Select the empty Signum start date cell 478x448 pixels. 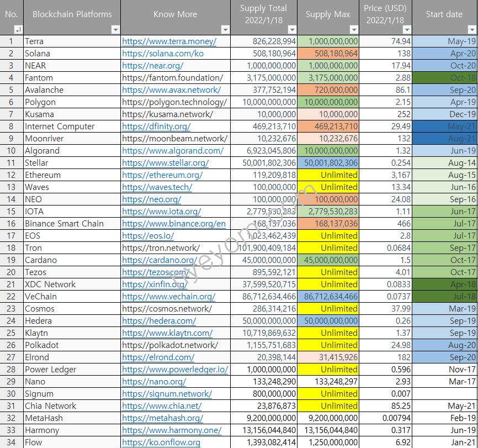point(445,394)
